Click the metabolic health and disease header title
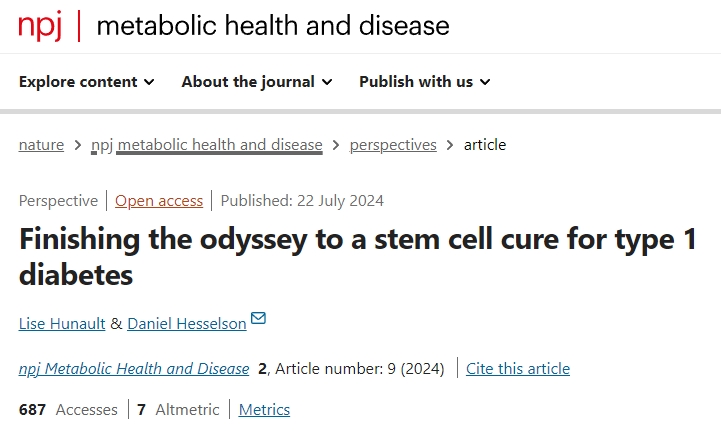This screenshot has height=431, width=721. coord(273,25)
